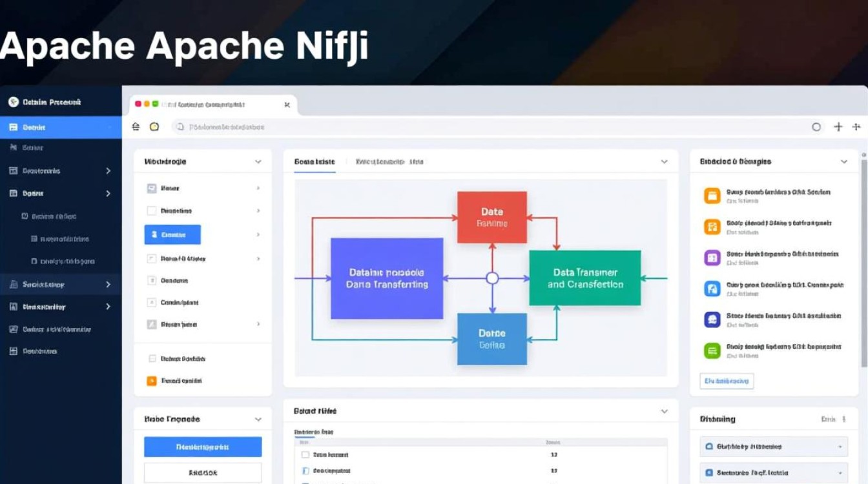This screenshot has height=484, width=868.
Task: Switch to the second tab above the diagram
Action: [389, 162]
